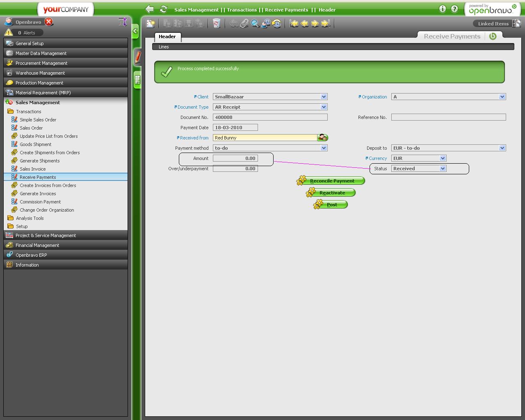Image resolution: width=525 pixels, height=420 pixels.
Task: Click the Refresh icon in top bar
Action: [164, 9]
